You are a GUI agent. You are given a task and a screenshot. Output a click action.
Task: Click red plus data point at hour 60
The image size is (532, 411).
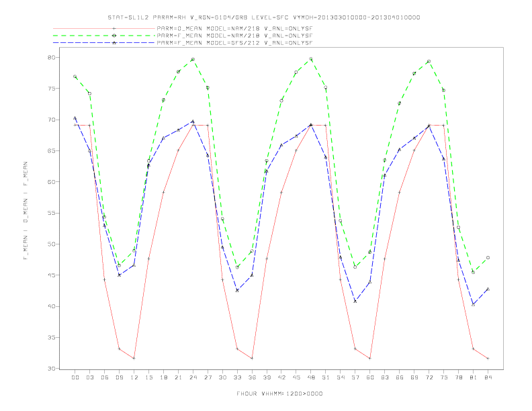tap(370, 359)
